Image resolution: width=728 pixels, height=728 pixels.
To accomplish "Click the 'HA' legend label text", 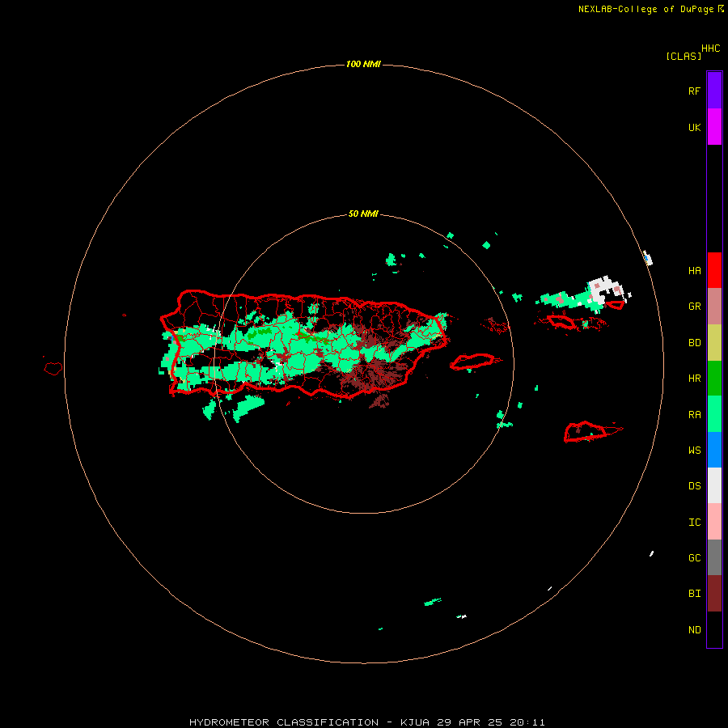I will click(694, 271).
